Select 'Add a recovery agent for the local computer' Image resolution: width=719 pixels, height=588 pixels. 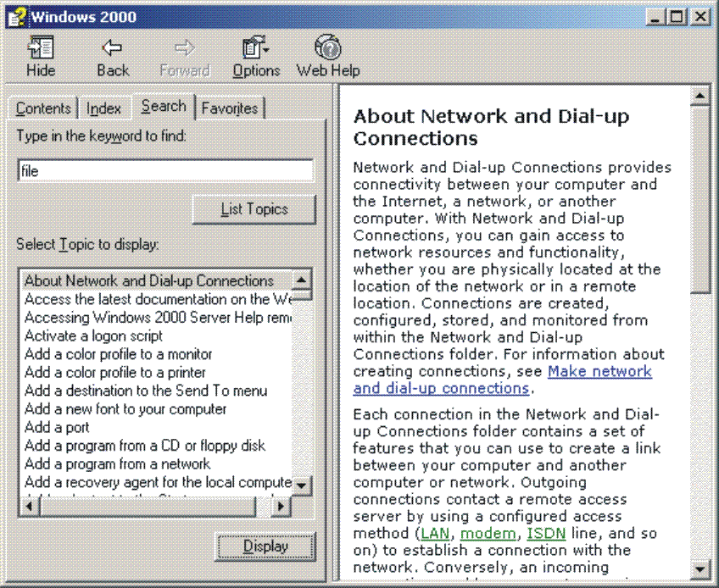156,482
